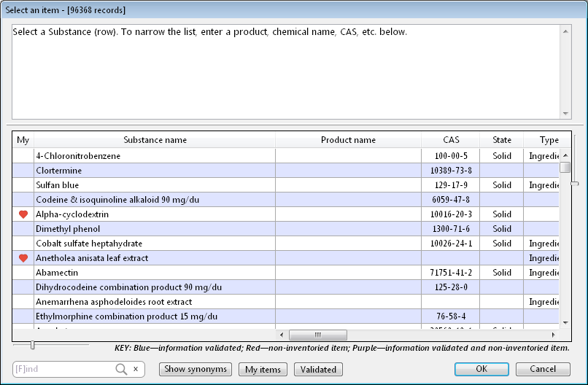Select Anemarrhena asphodeloides root extract row

pos(286,302)
